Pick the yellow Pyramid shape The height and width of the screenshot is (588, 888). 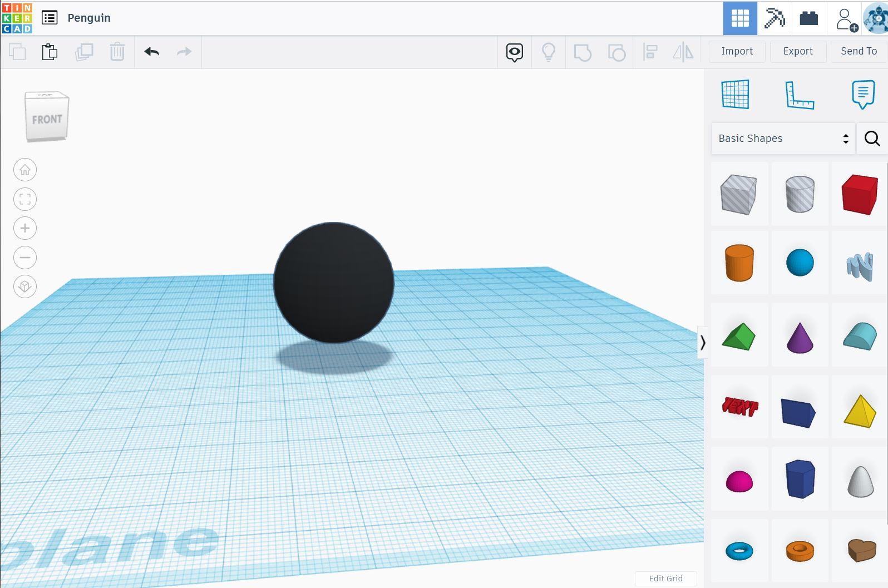point(860,407)
